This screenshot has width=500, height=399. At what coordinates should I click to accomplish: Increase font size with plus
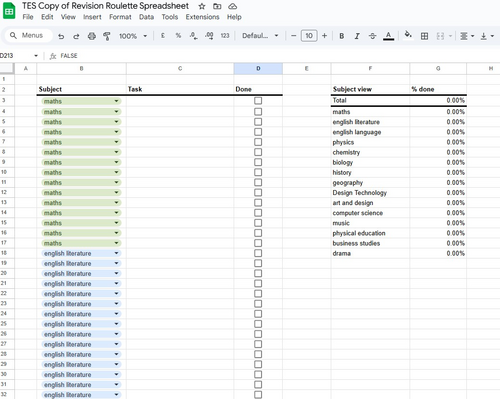point(324,36)
